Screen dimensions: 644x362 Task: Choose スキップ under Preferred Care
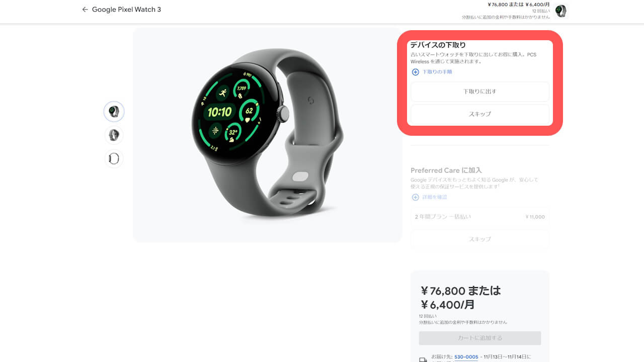tap(480, 239)
